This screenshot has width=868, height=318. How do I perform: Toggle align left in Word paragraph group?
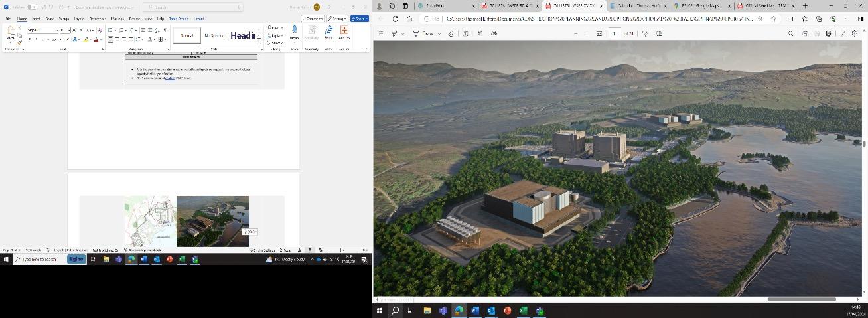110,39
